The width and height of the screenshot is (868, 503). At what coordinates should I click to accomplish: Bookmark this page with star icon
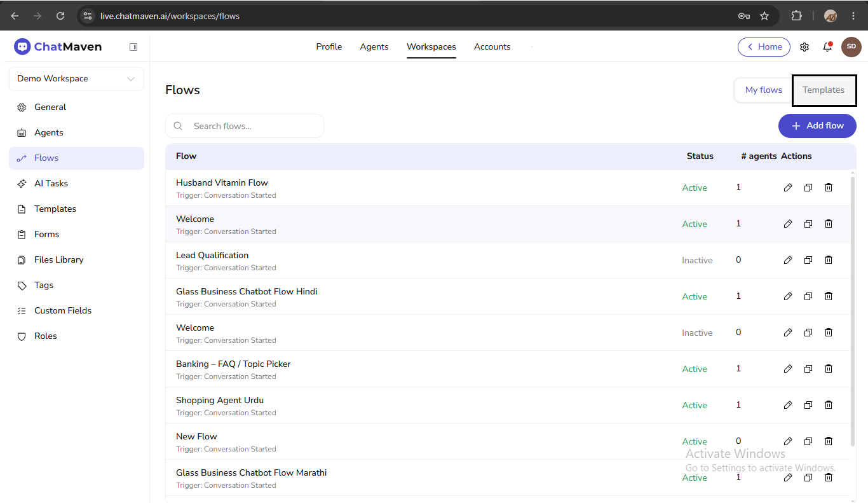[764, 16]
